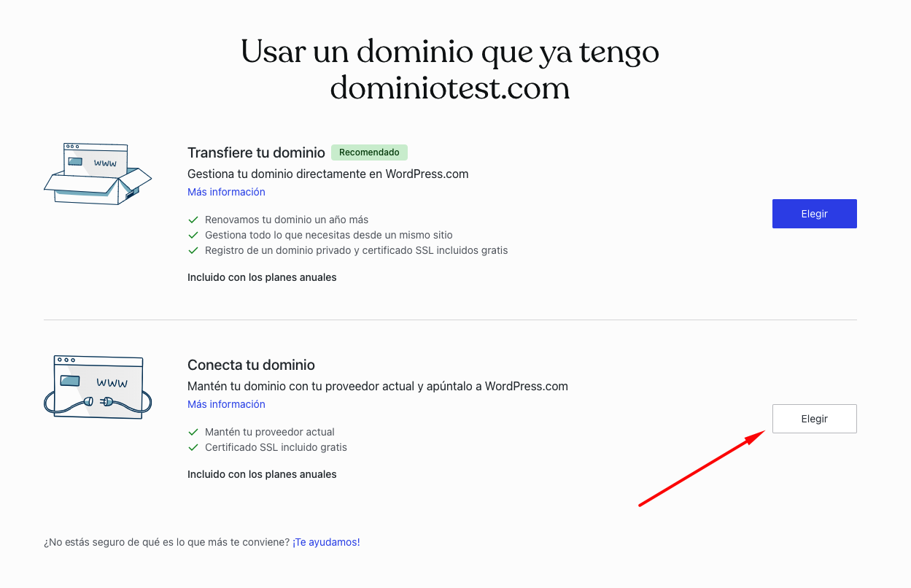Click checkmark beside Gestiona todo lo que necesitas
This screenshot has height=588, width=911.
point(193,235)
